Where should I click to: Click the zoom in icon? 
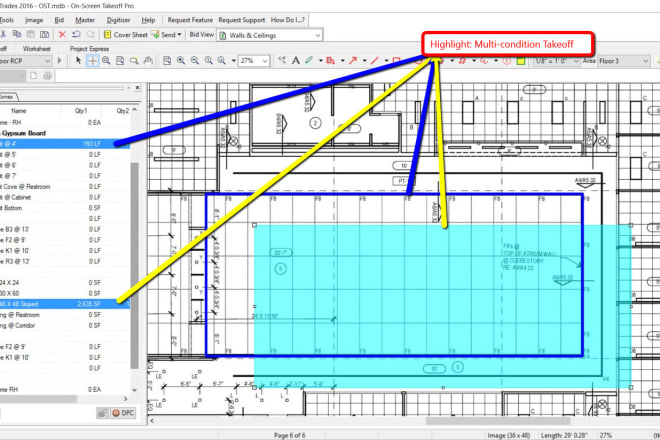(x=181, y=61)
